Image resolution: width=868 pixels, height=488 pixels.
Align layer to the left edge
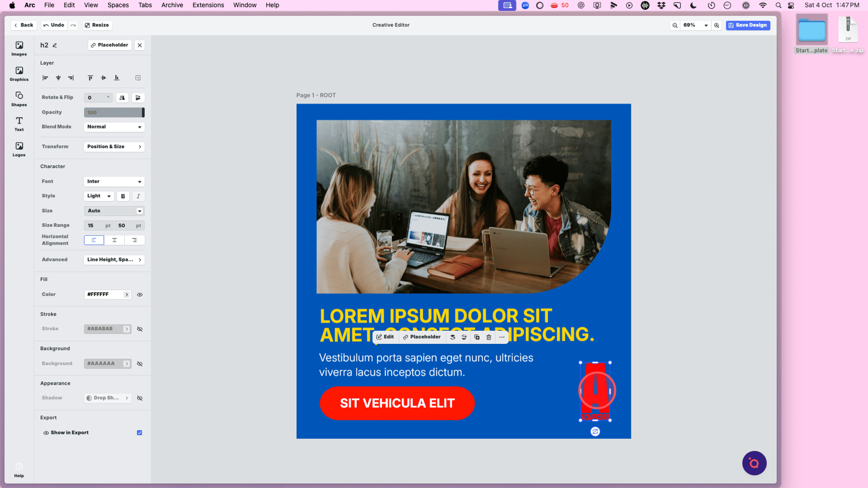(46, 78)
